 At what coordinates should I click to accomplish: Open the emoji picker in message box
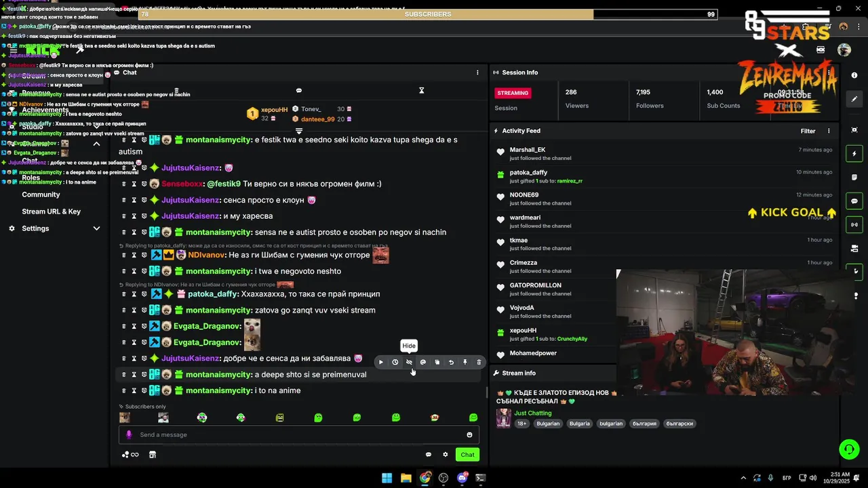(469, 435)
